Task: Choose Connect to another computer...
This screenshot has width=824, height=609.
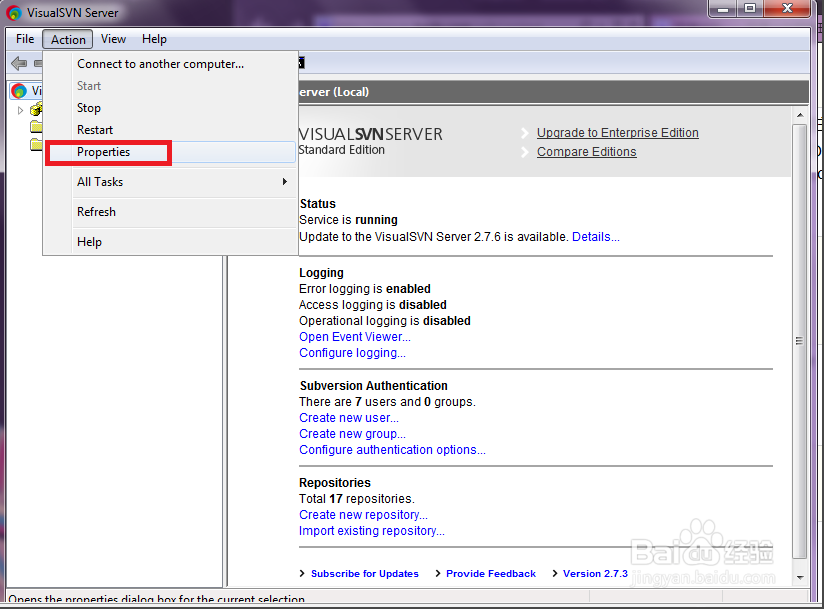Action: pyautogui.click(x=171, y=64)
